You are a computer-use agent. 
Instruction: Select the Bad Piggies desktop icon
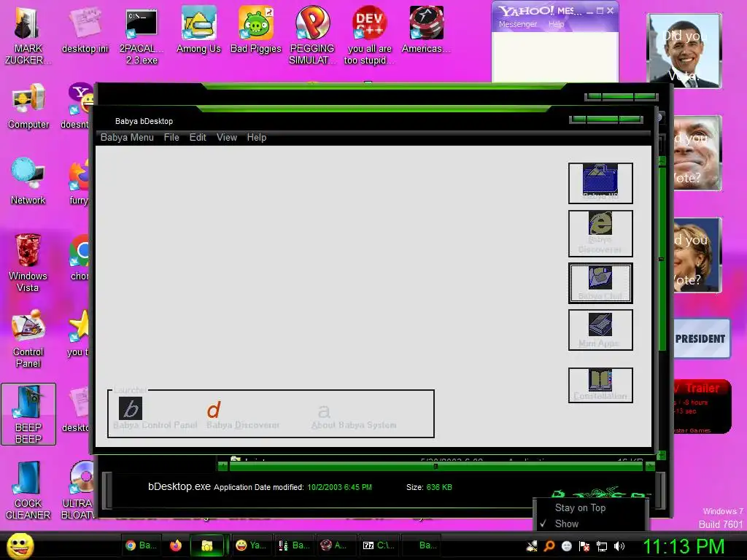(256, 30)
